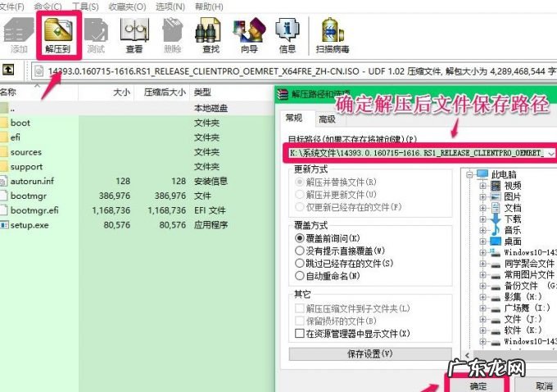Click tree horizontal scrollbar left arrow
Image resolution: width=557 pixels, height=392 pixels.
click(x=467, y=355)
